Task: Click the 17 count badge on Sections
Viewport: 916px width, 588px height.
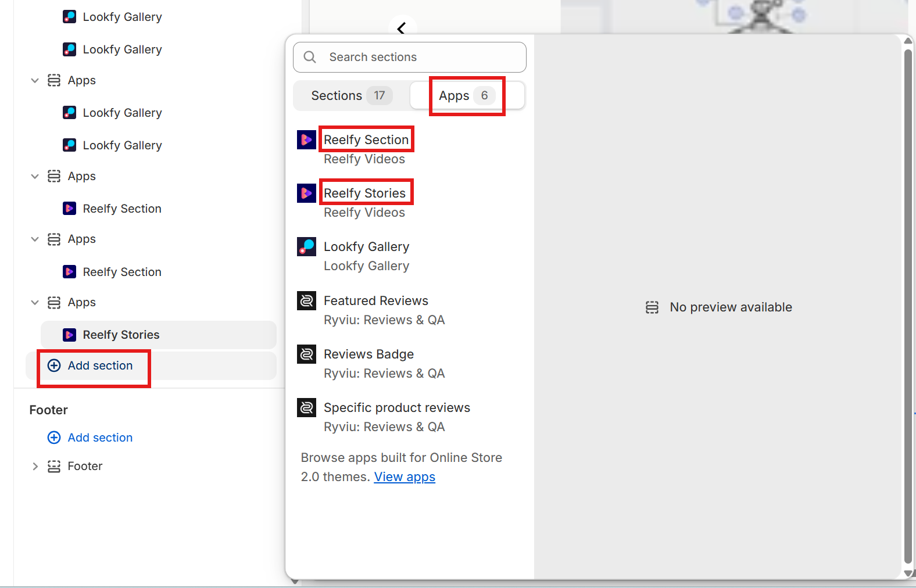Action: 380,95
